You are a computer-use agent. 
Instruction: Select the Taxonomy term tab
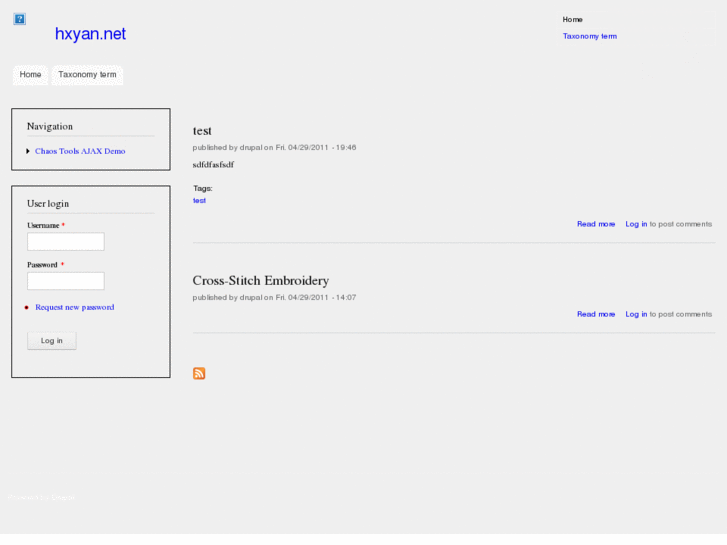click(x=87, y=75)
